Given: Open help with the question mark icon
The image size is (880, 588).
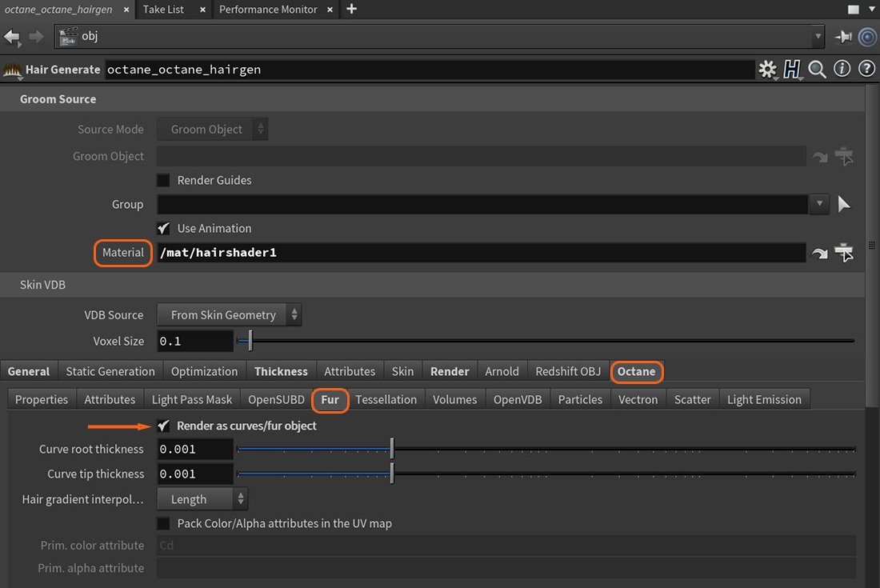Looking at the screenshot, I should (866, 70).
